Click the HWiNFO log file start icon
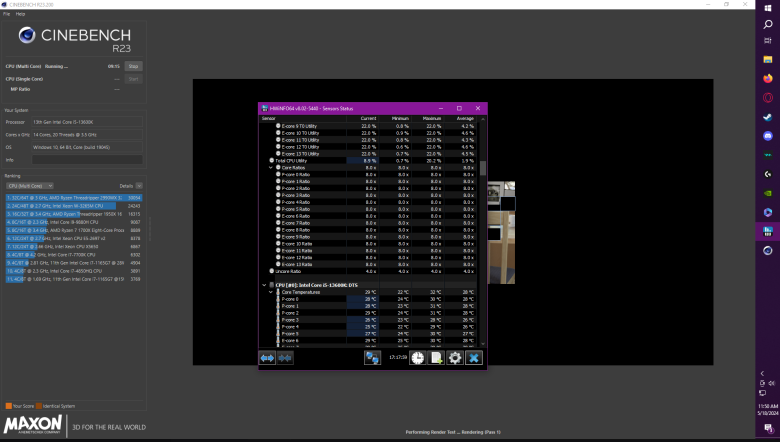Screen dimensions: 780x442 click(436, 358)
